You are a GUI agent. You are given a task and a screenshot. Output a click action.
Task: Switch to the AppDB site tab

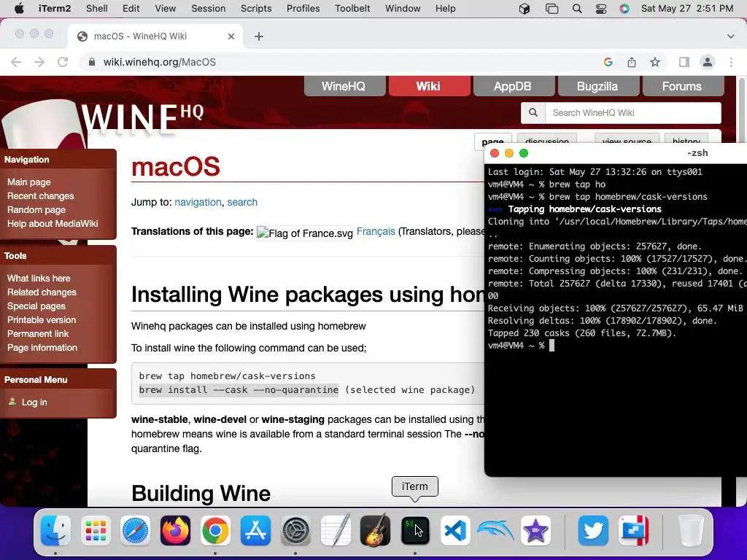[512, 86]
